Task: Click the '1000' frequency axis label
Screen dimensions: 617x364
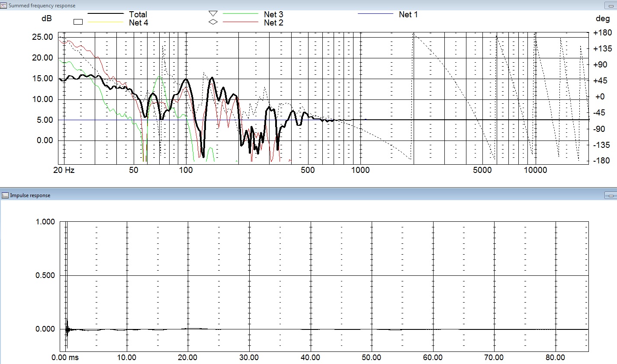Action: pos(360,170)
